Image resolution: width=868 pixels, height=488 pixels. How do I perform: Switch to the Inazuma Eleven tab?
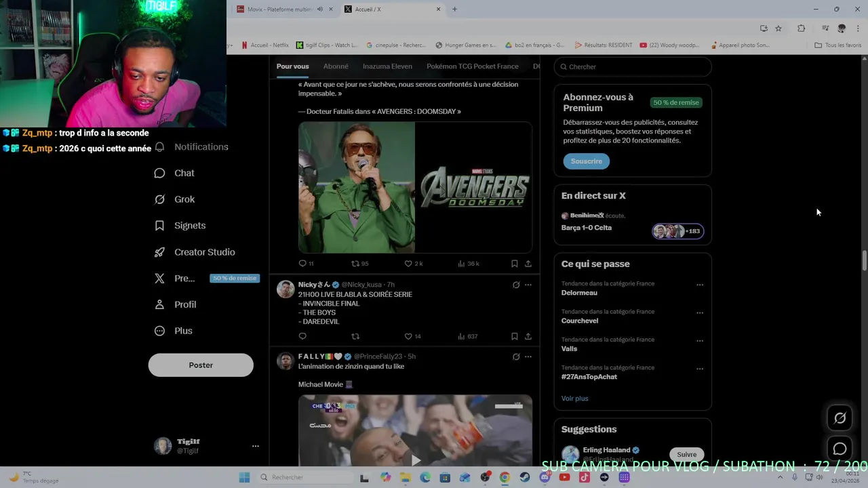[x=387, y=66]
